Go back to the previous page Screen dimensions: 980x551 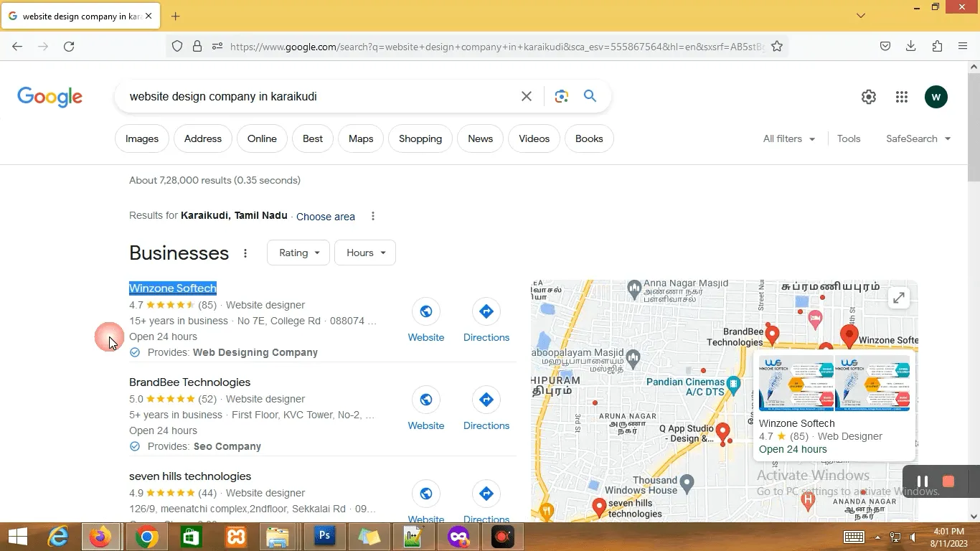pyautogui.click(x=17, y=46)
